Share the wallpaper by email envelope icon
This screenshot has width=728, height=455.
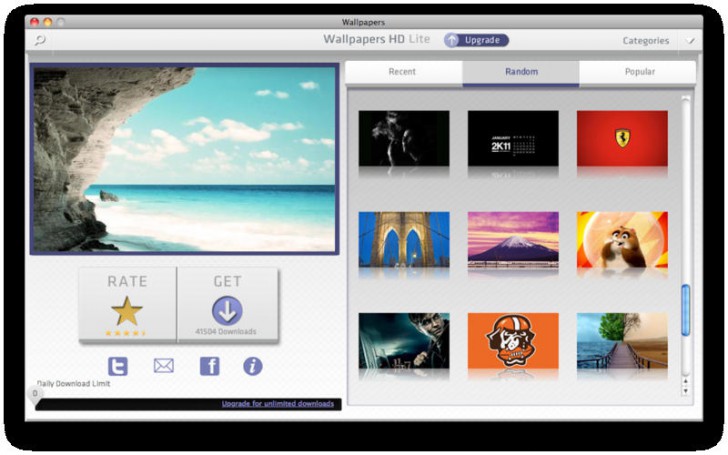coord(163,366)
